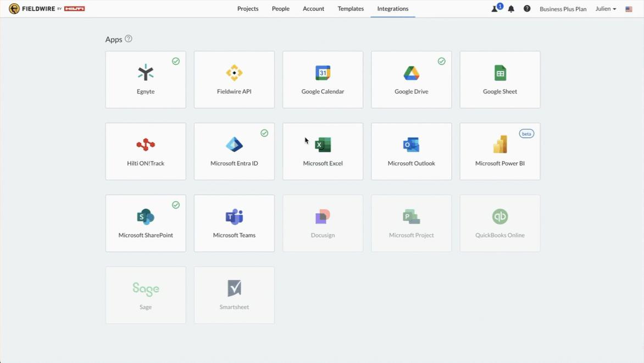Viewport: 644px width, 363px height.
Task: Expand the Julien user menu
Action: (606, 9)
